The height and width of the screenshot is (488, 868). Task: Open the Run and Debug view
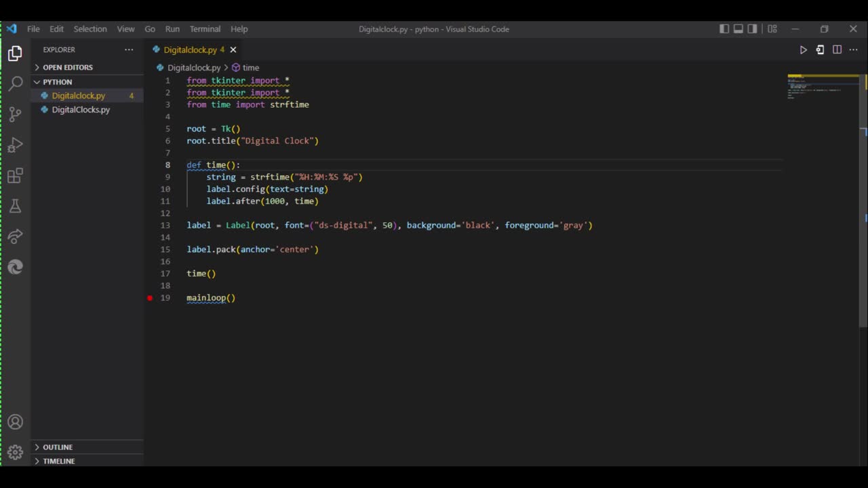click(15, 145)
